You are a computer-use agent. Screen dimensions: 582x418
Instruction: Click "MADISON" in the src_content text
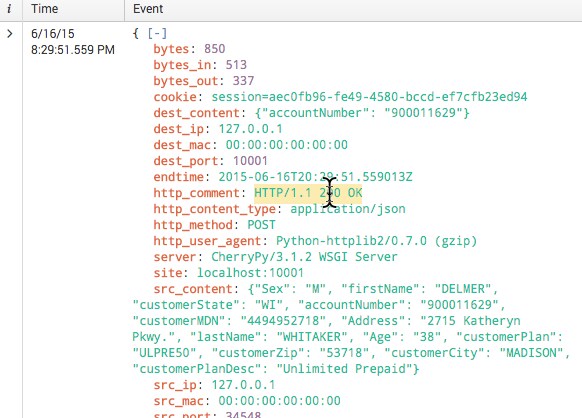point(532,353)
